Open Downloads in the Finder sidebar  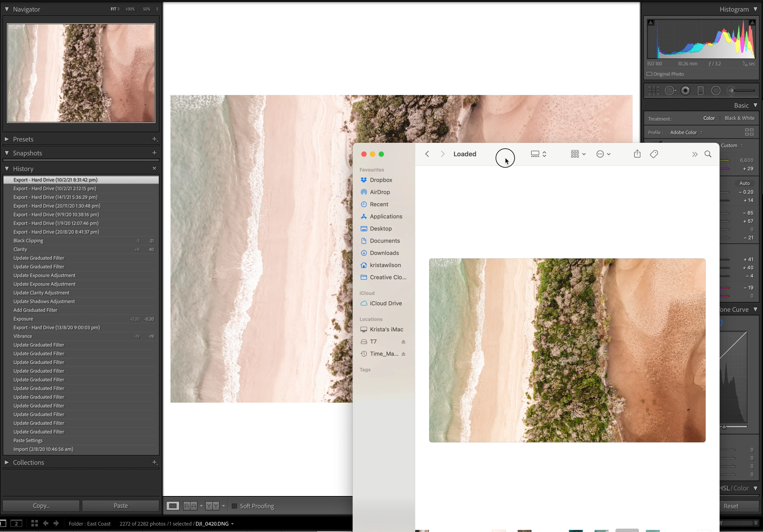(x=384, y=253)
